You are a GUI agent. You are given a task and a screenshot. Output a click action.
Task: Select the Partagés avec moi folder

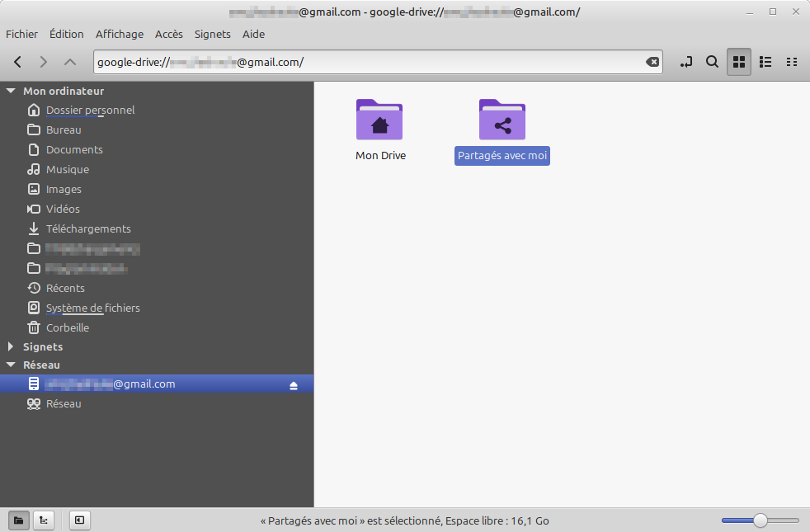pos(502,120)
